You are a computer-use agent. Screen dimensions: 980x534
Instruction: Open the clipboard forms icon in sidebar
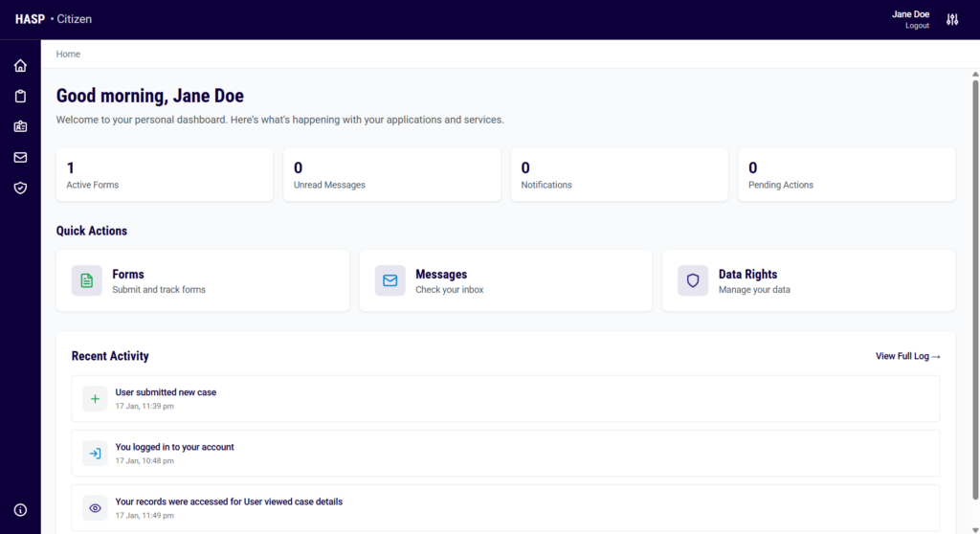pos(20,97)
